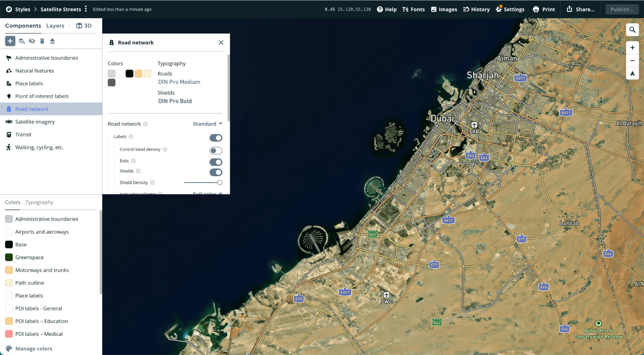Toggle the Control label density switch

pyautogui.click(x=216, y=150)
